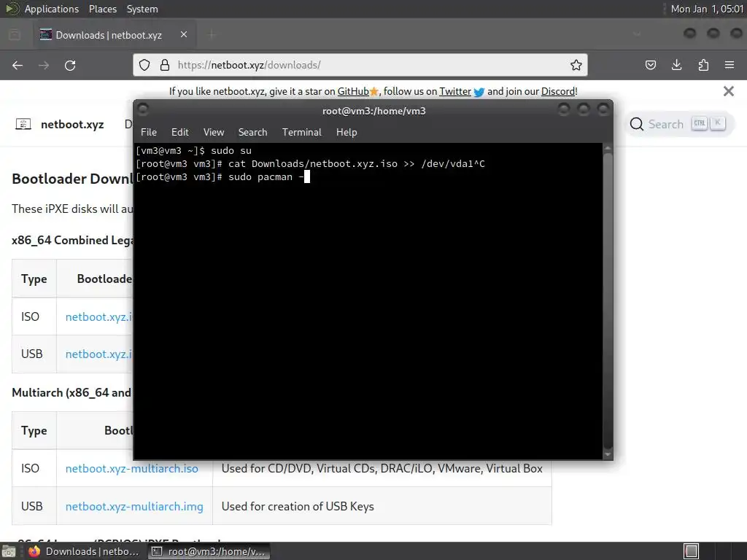
Task: Open the Pocket save icon
Action: [650, 65]
